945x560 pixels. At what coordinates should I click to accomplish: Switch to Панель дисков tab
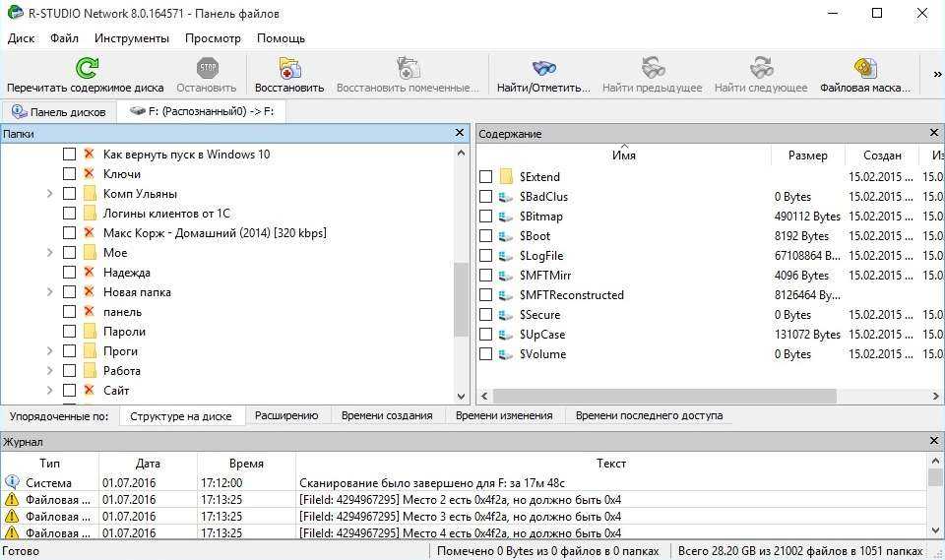click(58, 112)
